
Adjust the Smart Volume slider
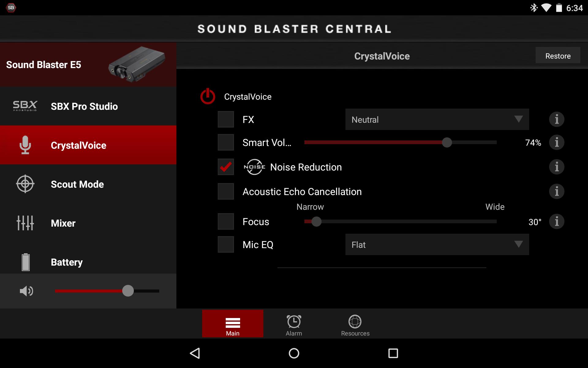[x=401, y=142]
